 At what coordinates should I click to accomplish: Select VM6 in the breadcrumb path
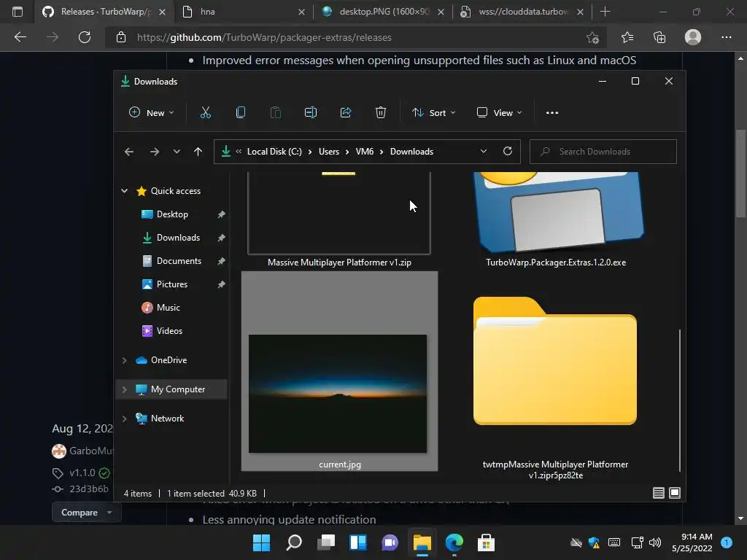point(365,152)
